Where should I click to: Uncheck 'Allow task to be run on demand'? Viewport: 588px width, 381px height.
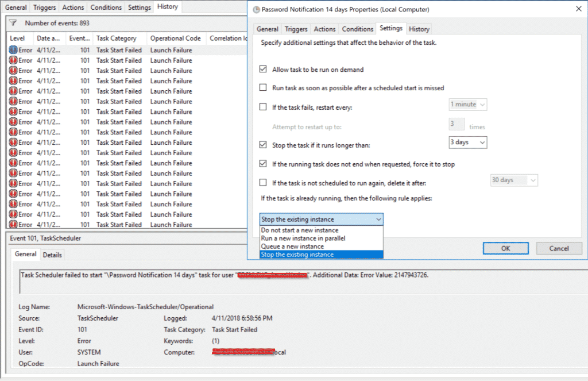pos(263,68)
